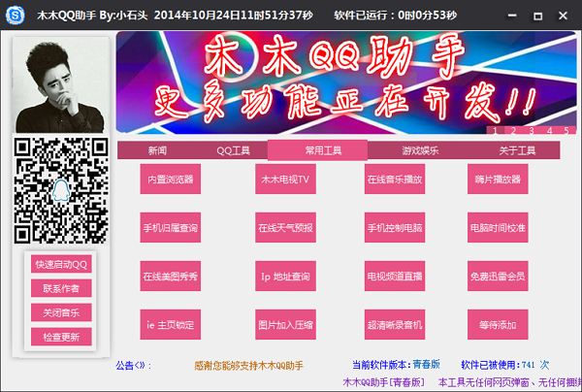The width and height of the screenshot is (582, 392).
Task: Click 快速启动QQ in the sidebar
Action: click(x=61, y=264)
